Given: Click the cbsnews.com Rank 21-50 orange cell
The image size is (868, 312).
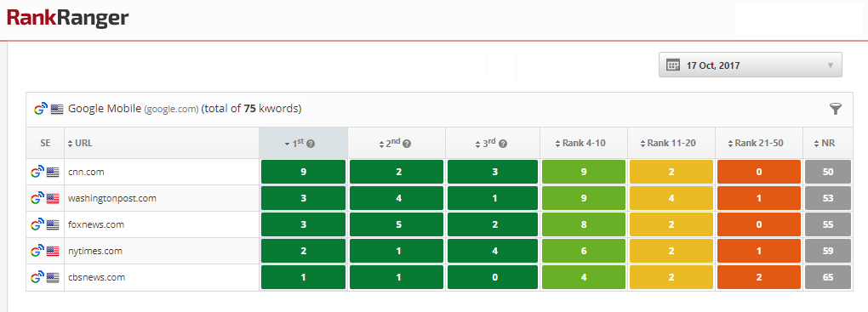Looking at the screenshot, I should [759, 278].
